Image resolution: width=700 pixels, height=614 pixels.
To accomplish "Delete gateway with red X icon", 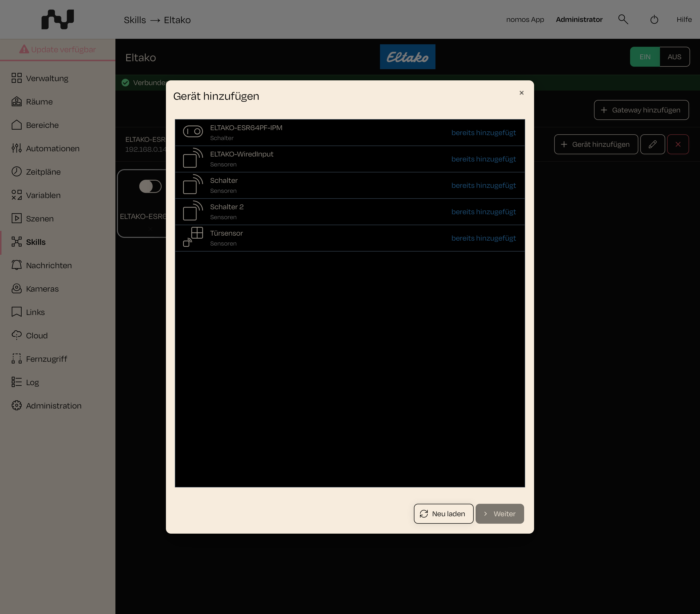I will click(x=678, y=144).
